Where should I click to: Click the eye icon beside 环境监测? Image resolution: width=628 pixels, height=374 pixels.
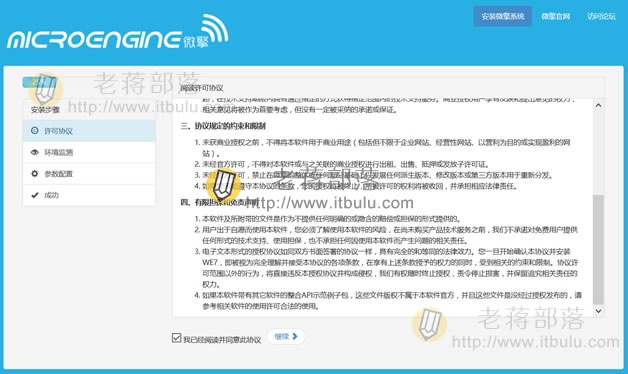[x=35, y=152]
